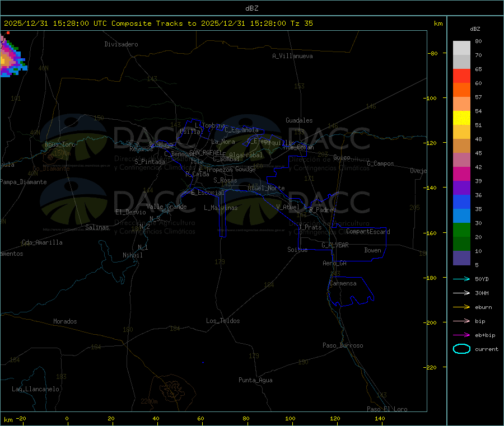504x426 pixels.
Task: Click the magenta eb+bip arrow in legend
Action: tap(461, 335)
